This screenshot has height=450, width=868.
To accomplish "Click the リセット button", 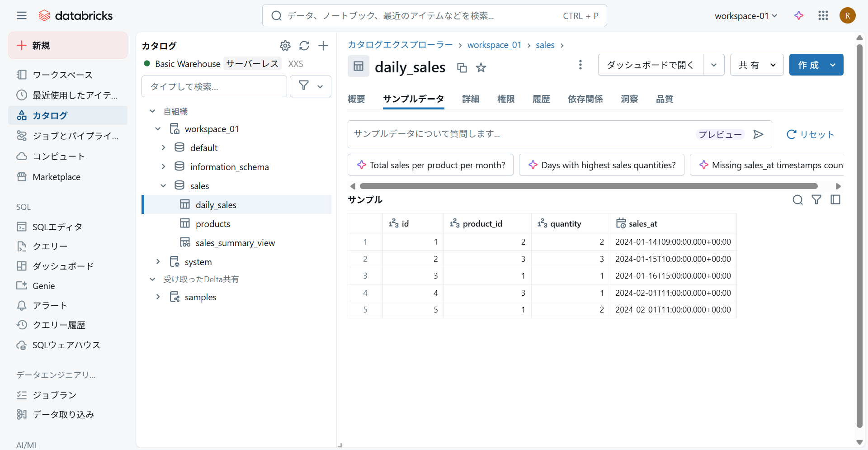I will [810, 134].
